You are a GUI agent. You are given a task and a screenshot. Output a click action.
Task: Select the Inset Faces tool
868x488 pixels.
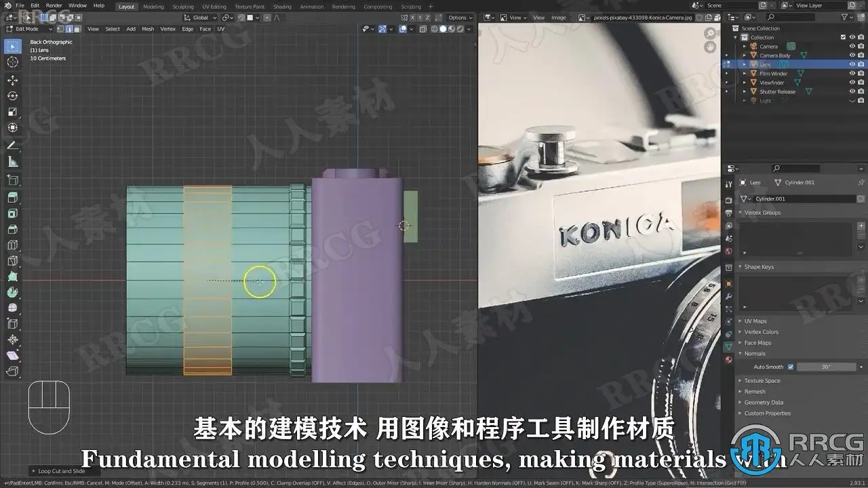point(12,213)
